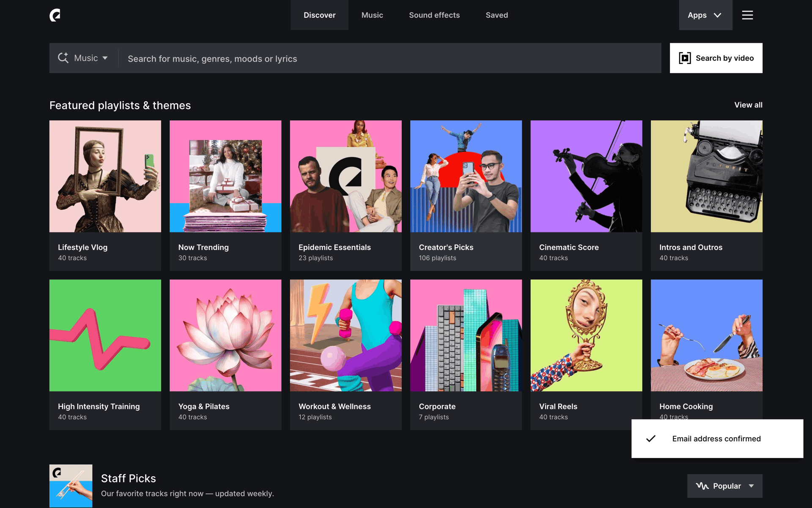Click the Staff Picks heading

[x=129, y=478]
